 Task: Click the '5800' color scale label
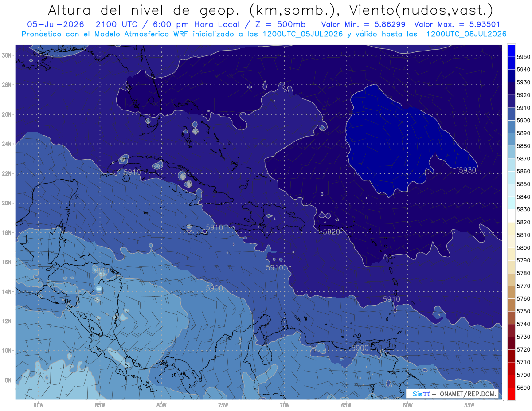pyautogui.click(x=524, y=248)
